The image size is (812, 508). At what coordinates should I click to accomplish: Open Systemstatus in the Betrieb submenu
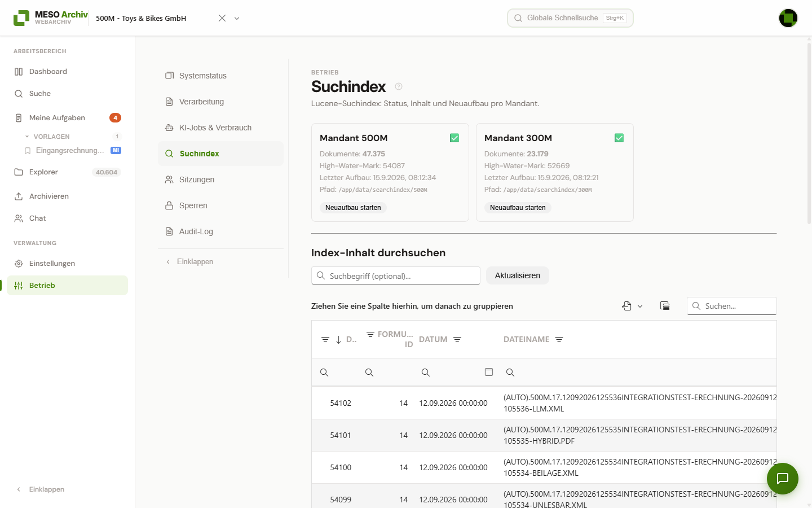pos(220,76)
